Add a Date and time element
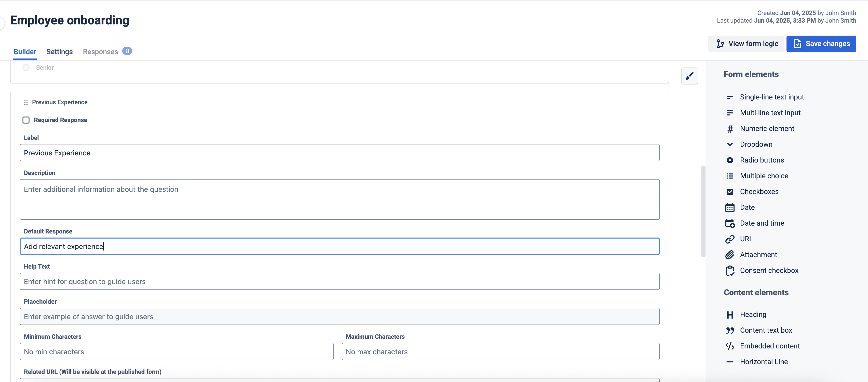Image resolution: width=868 pixels, height=382 pixels. coord(762,223)
